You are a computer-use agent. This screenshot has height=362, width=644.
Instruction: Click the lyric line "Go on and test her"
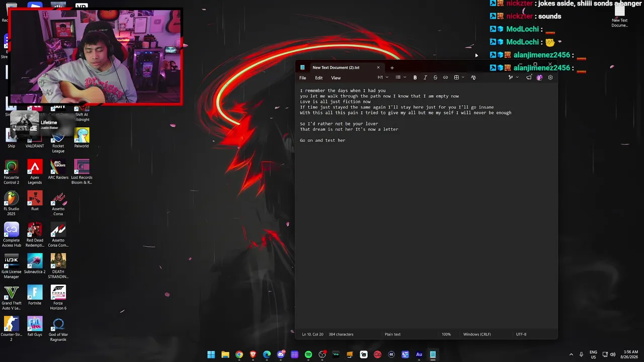pyautogui.click(x=323, y=140)
